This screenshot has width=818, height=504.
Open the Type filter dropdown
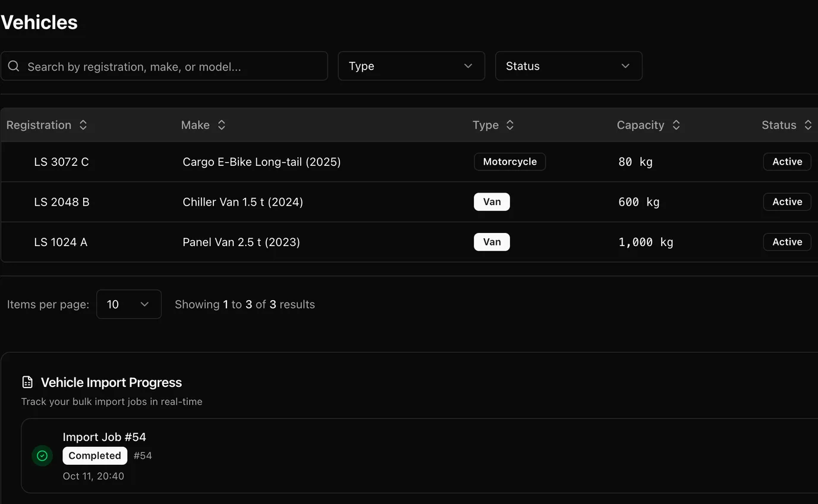coord(411,66)
